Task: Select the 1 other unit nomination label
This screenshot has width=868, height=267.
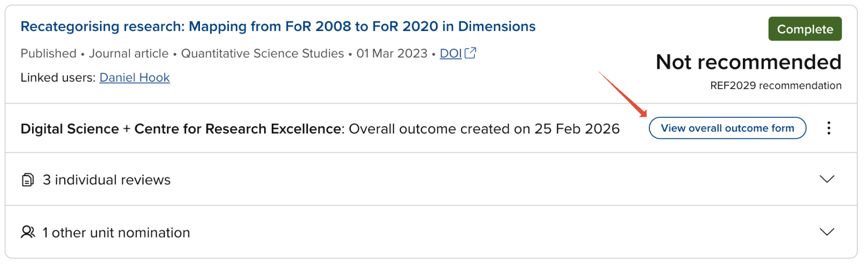Action: [x=116, y=233]
